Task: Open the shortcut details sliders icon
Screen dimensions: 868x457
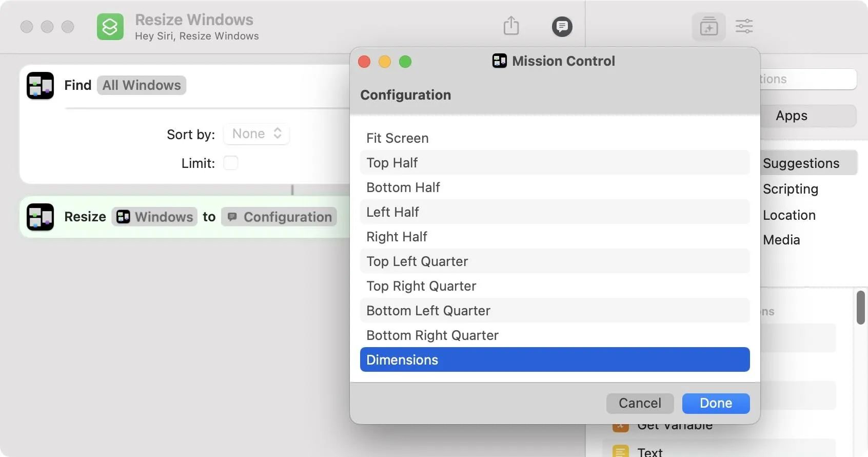Action: [x=744, y=26]
